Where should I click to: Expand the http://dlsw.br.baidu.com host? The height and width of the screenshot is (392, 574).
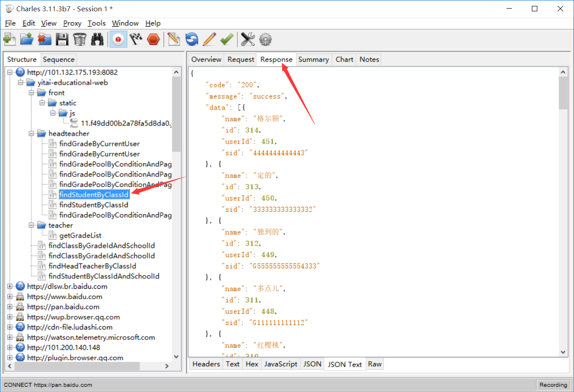[10, 286]
